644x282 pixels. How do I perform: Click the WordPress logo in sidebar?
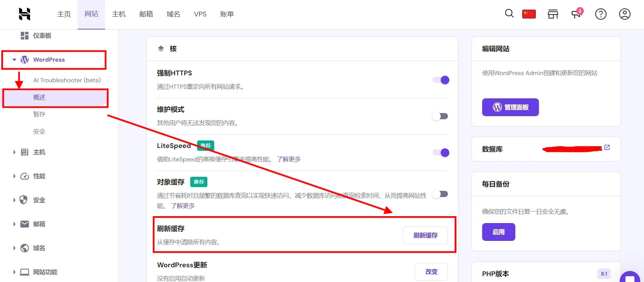click(25, 60)
